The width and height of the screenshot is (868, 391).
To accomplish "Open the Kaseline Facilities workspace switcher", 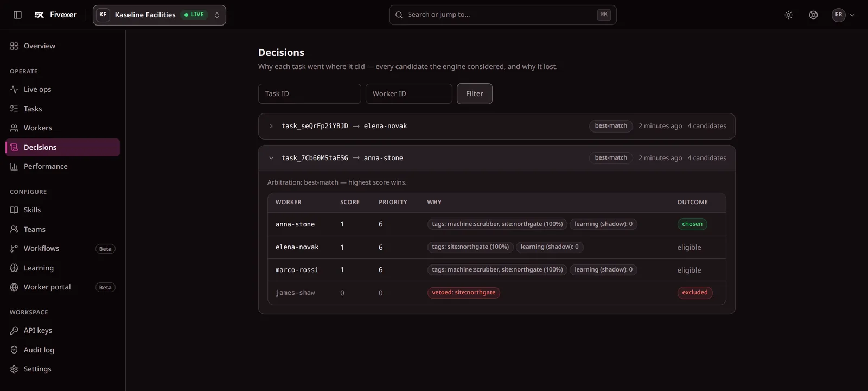I will coord(159,15).
